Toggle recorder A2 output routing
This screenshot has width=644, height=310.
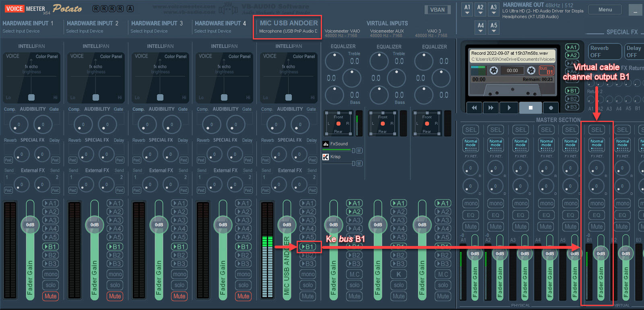click(572, 55)
